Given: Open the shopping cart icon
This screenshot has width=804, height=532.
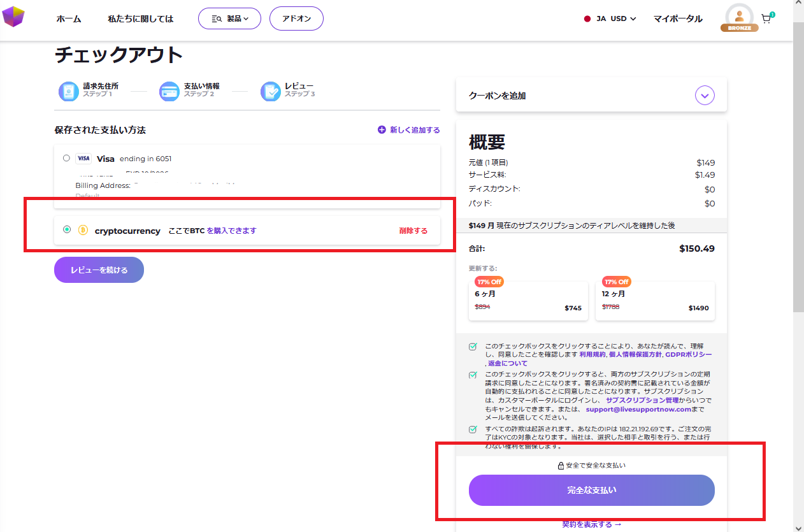Looking at the screenshot, I should tap(766, 19).
